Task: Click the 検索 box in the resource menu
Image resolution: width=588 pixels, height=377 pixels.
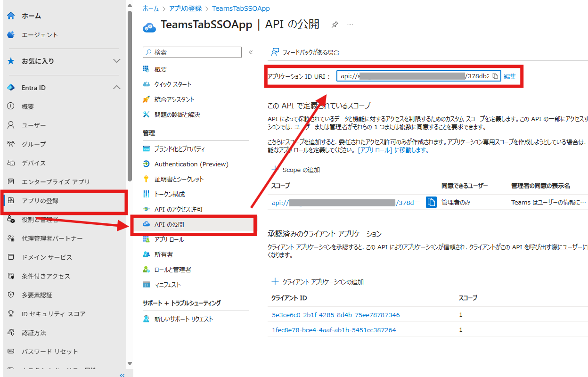Action: [192, 52]
